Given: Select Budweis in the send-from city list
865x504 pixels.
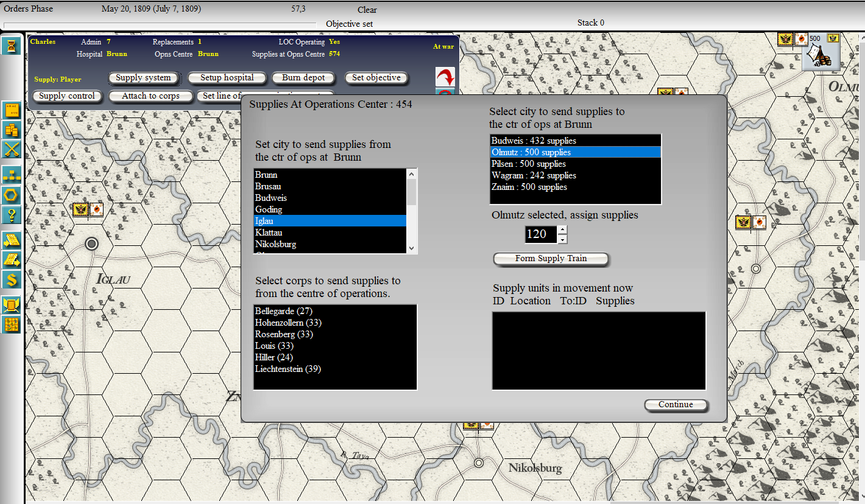Looking at the screenshot, I should tap(330, 198).
